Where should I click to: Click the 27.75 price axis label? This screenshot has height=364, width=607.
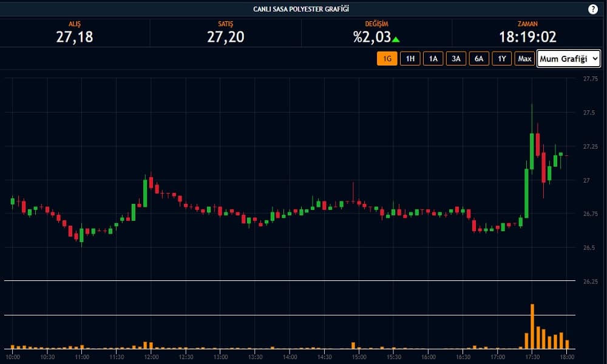pyautogui.click(x=591, y=79)
